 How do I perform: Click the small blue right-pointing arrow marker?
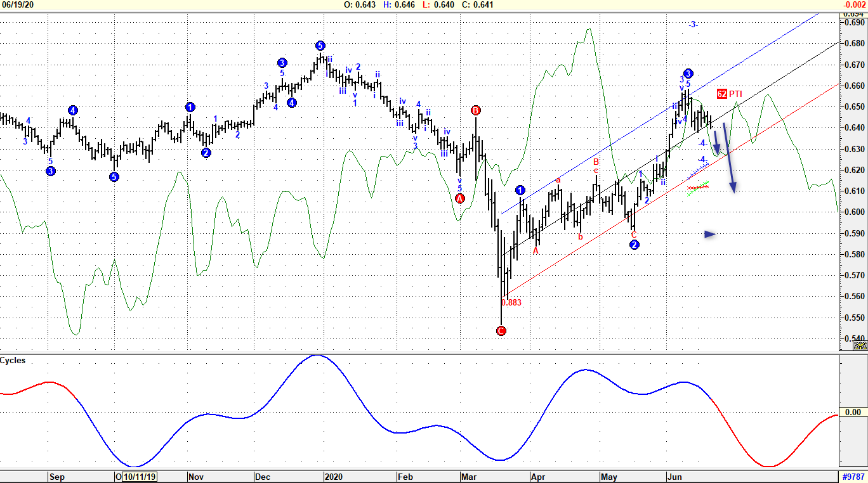point(710,235)
